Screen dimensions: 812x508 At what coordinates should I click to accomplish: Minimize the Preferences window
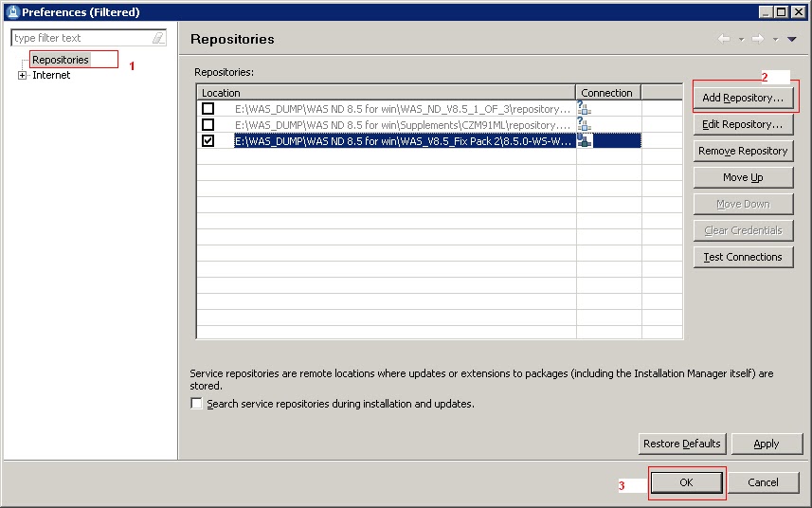[767, 11]
